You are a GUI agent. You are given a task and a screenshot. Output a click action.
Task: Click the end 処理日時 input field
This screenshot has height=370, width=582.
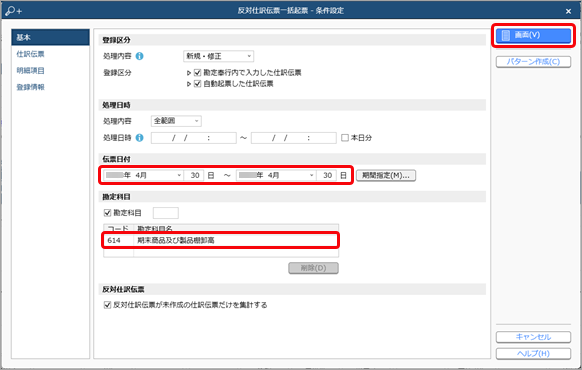coord(294,138)
